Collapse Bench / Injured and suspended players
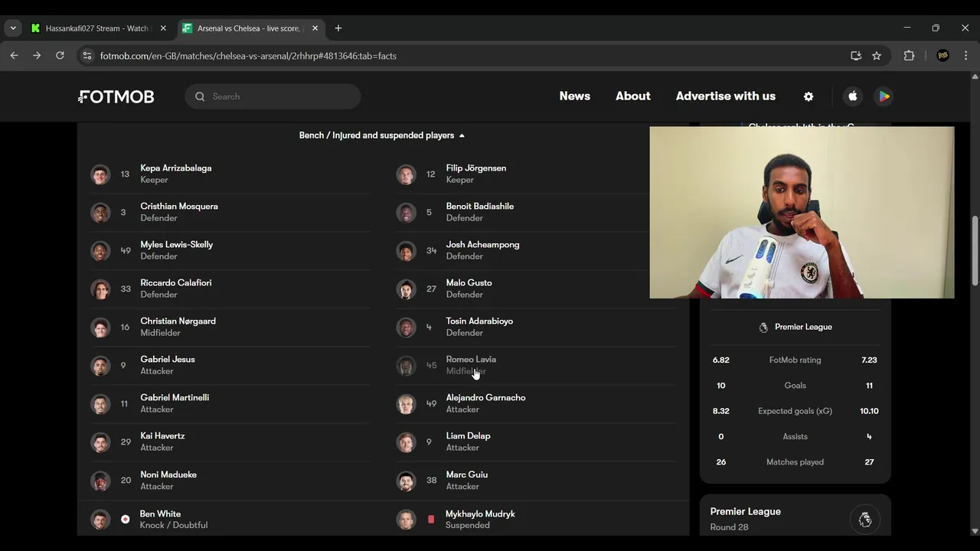The width and height of the screenshot is (980, 551). click(382, 135)
